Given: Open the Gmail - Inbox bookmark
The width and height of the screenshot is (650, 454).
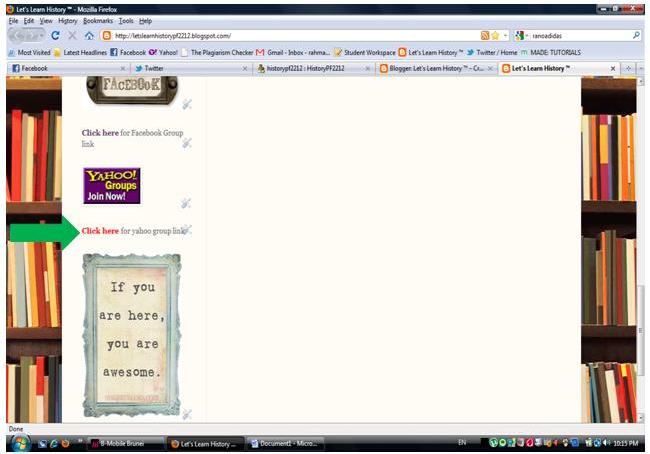Looking at the screenshot, I should [293, 53].
